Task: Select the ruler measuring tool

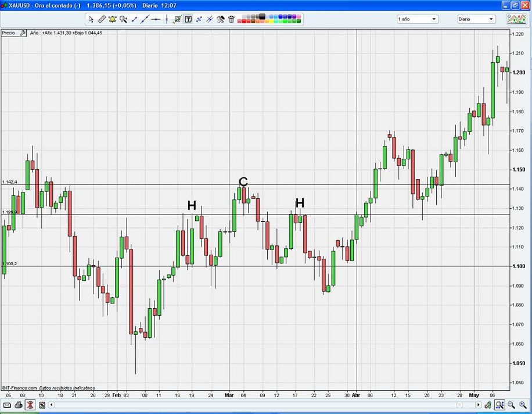Action: click(x=102, y=19)
